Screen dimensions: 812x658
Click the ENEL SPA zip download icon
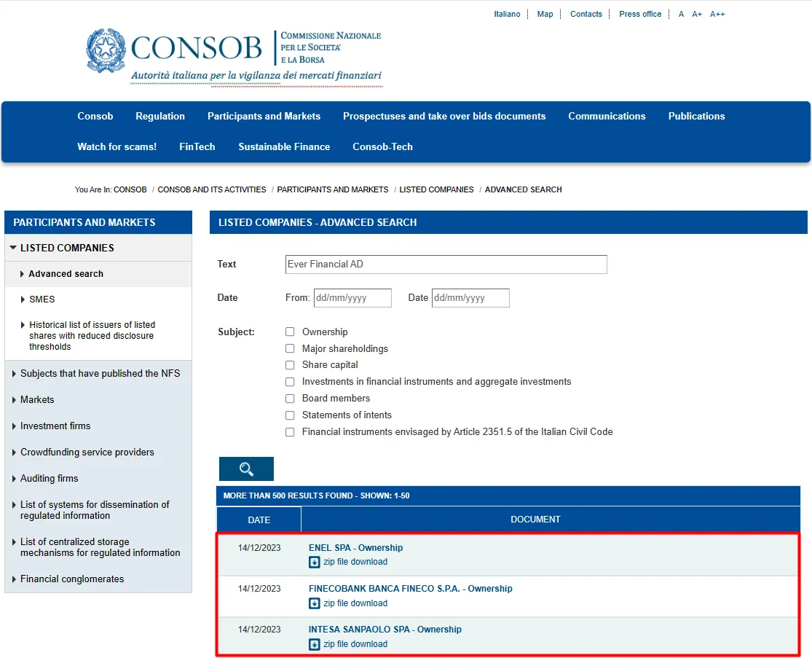tap(315, 562)
